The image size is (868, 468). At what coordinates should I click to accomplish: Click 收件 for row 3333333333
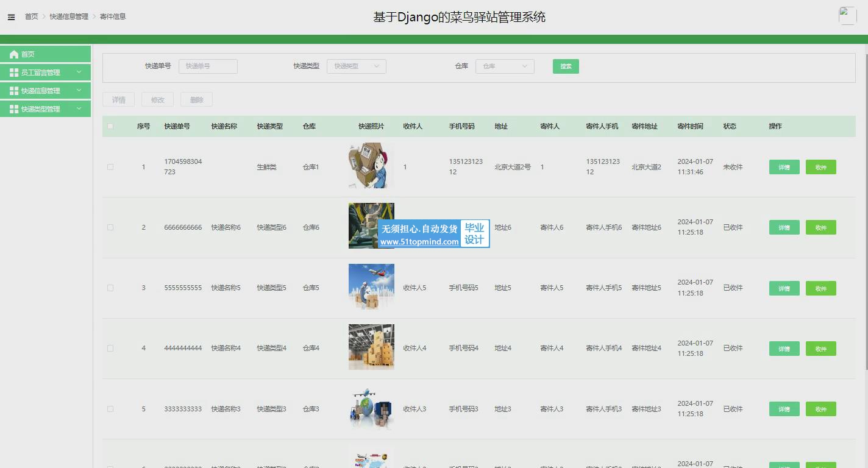coord(820,409)
